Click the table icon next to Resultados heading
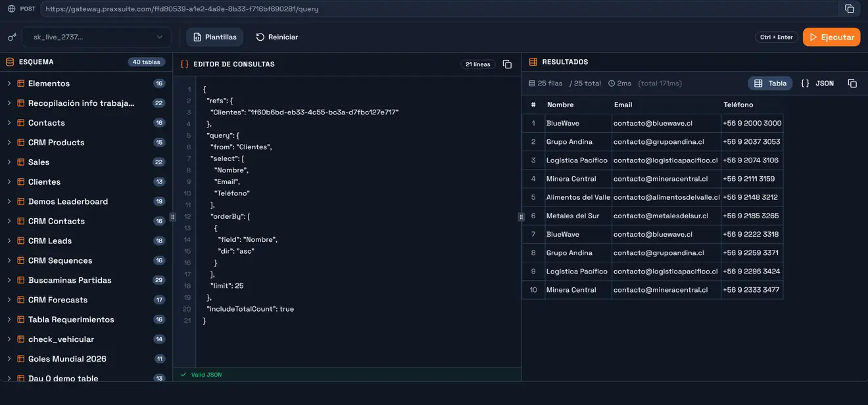The height and width of the screenshot is (405, 868). (533, 62)
